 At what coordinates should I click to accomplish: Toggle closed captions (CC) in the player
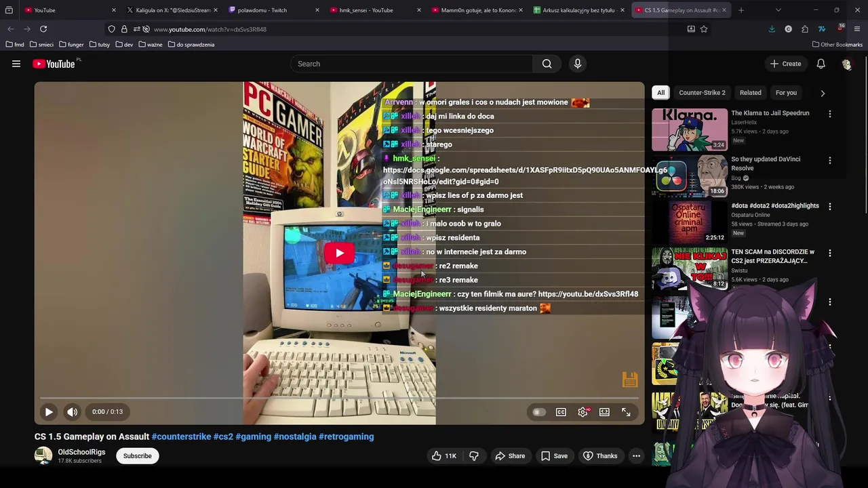pyautogui.click(x=561, y=412)
